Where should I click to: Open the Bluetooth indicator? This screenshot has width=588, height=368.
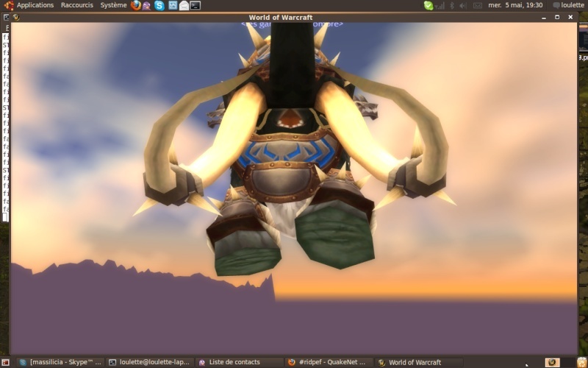(x=452, y=5)
